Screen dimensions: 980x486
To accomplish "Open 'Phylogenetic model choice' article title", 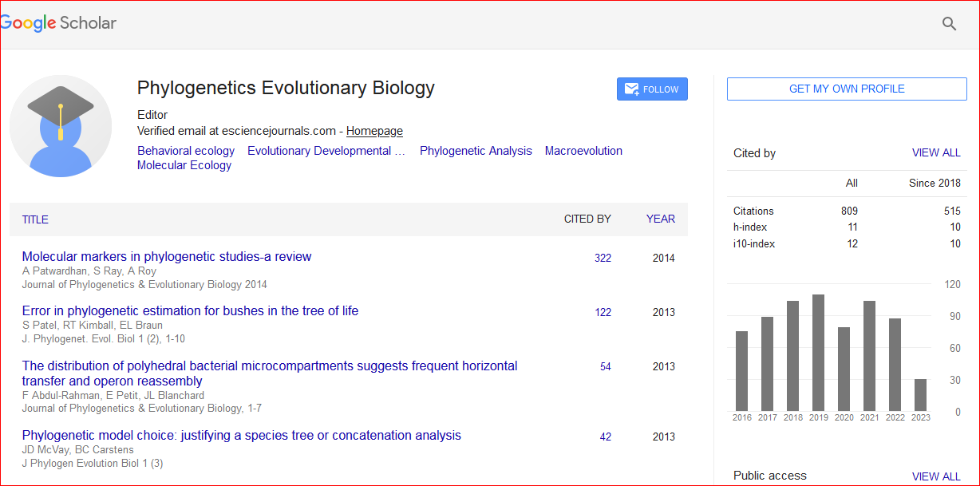I will (241, 436).
